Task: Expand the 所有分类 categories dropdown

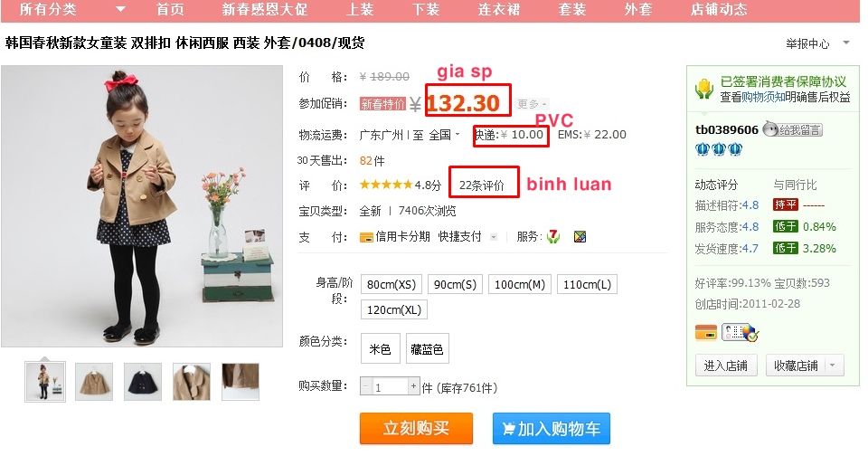Action: coord(120,9)
